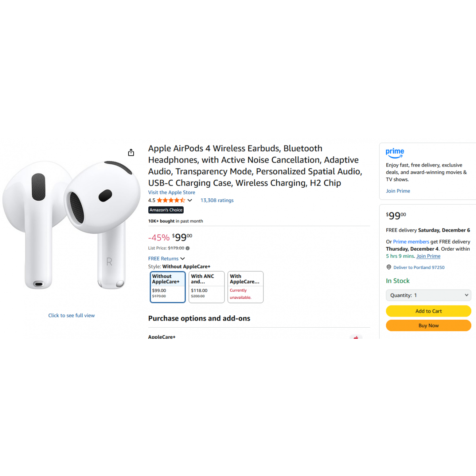Viewport: 476px width, 476px height.
Task: Click the list price info icon
Action: pos(188,248)
